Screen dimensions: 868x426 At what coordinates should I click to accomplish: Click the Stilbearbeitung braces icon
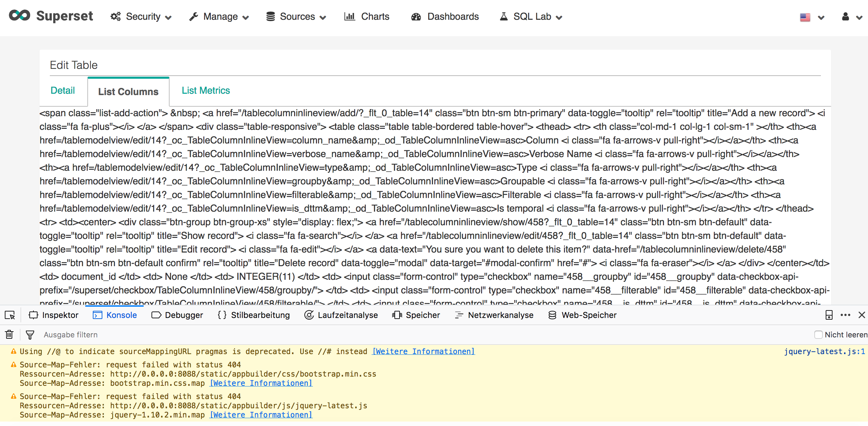click(x=222, y=315)
